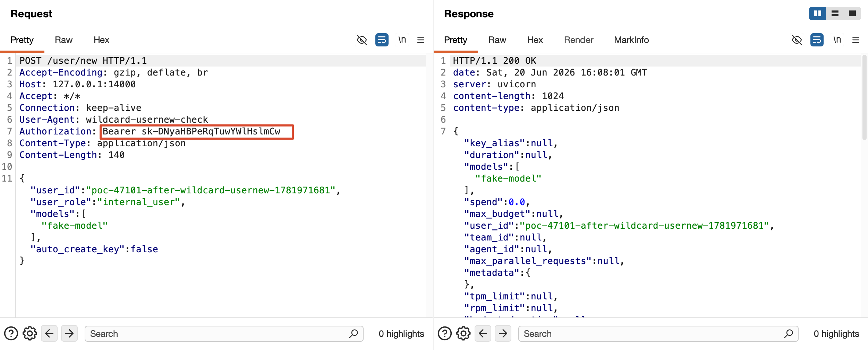Switch Response view to Render tab

click(579, 40)
